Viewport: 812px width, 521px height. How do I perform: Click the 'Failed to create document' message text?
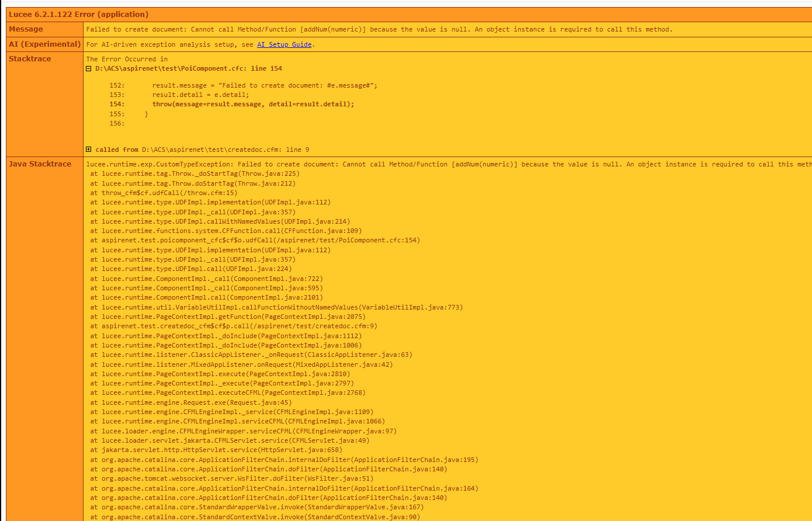pyautogui.click(x=379, y=30)
